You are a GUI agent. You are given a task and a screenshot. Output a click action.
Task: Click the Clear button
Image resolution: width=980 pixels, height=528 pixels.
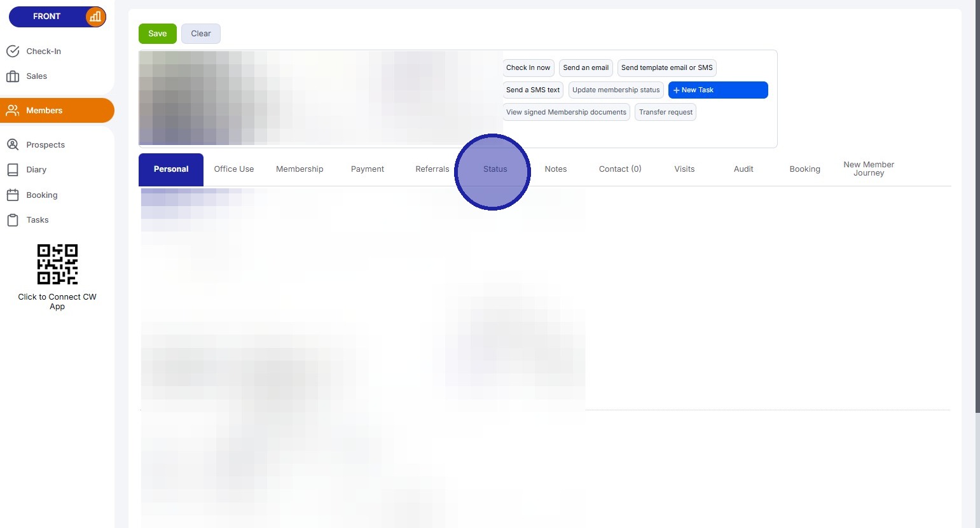(x=201, y=34)
